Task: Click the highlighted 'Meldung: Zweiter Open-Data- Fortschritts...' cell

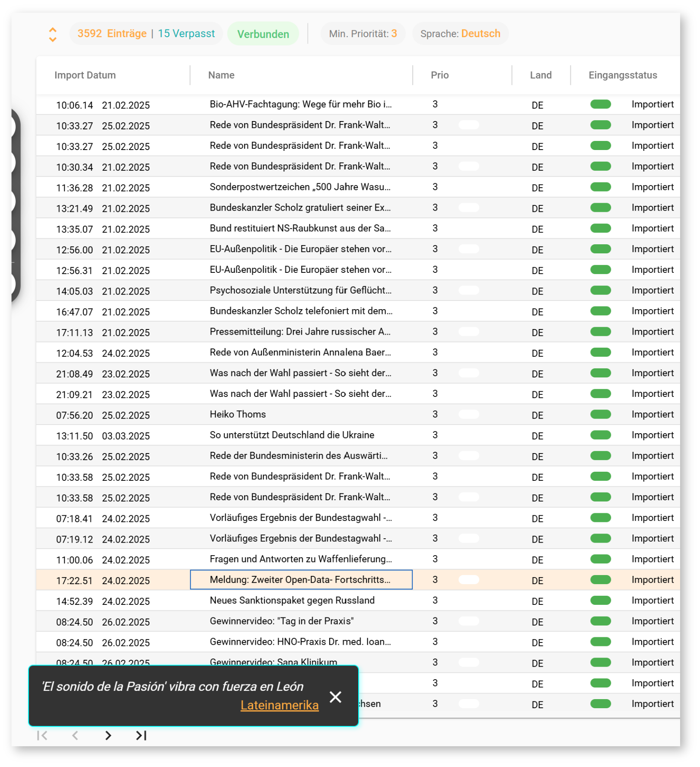Action: 301,580
